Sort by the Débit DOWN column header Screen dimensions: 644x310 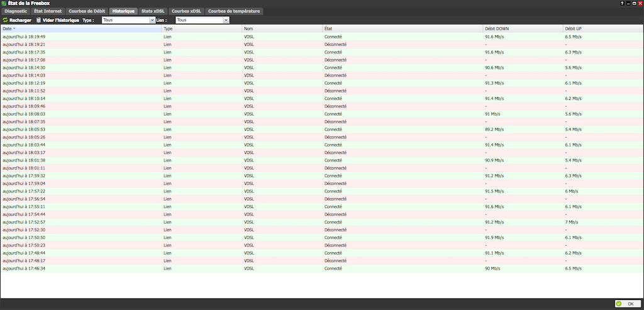coord(496,29)
